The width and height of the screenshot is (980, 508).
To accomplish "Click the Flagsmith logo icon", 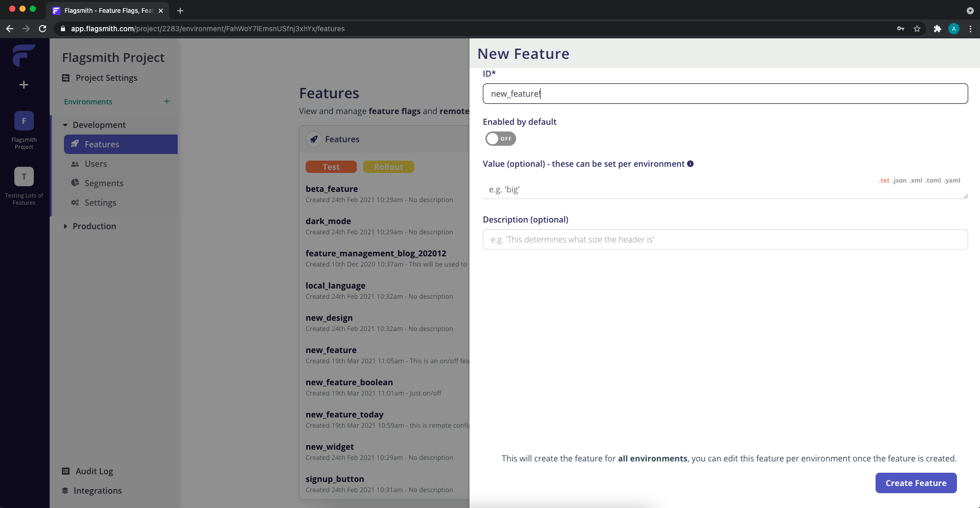I will click(x=24, y=55).
